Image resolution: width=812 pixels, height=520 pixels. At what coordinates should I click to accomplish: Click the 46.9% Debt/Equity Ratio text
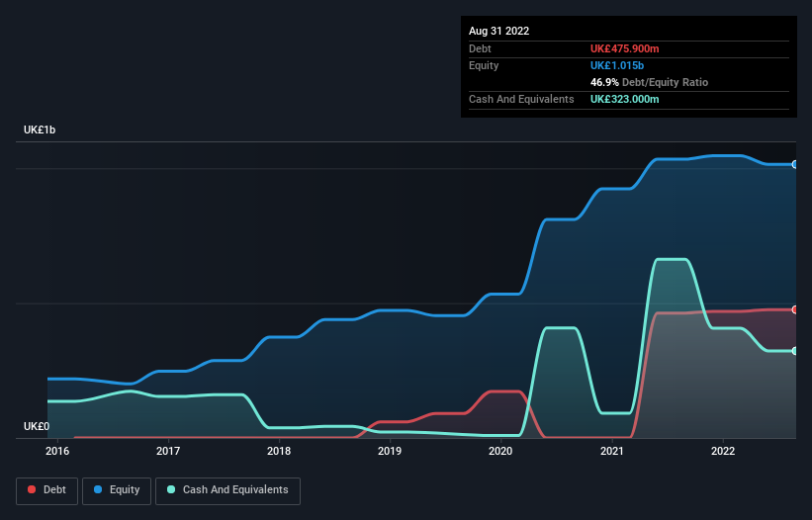(x=650, y=82)
